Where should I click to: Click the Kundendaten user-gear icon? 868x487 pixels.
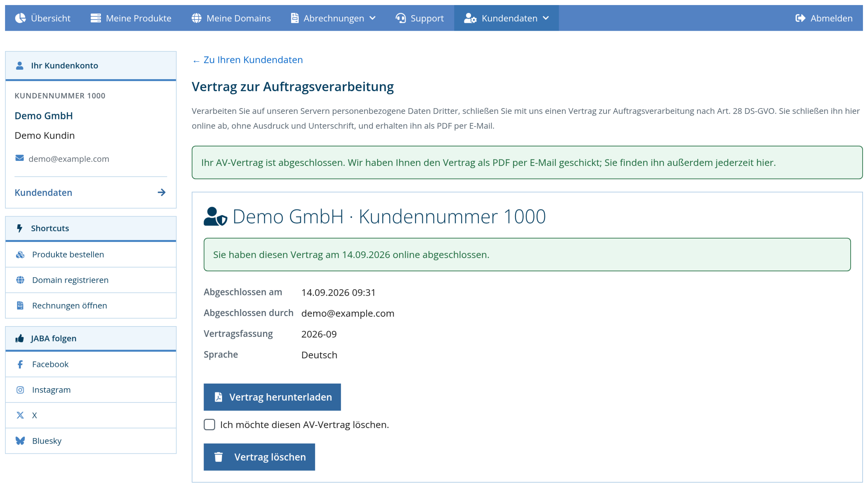pos(471,18)
